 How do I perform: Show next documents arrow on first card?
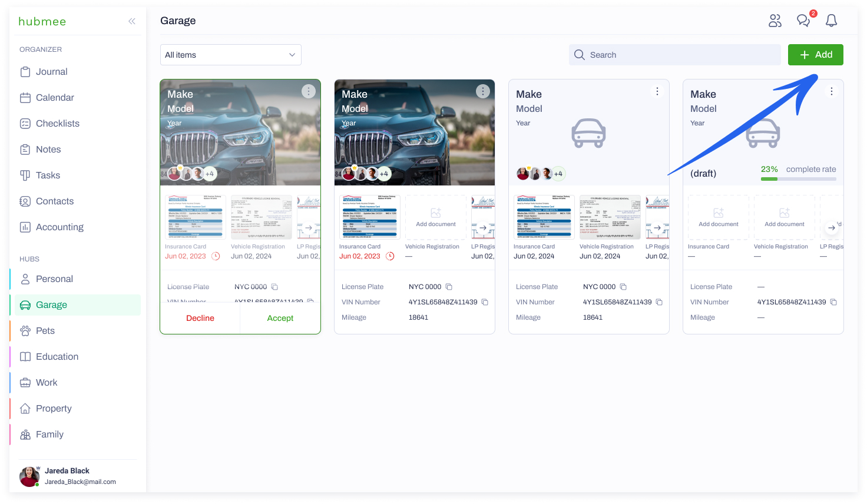(x=309, y=228)
